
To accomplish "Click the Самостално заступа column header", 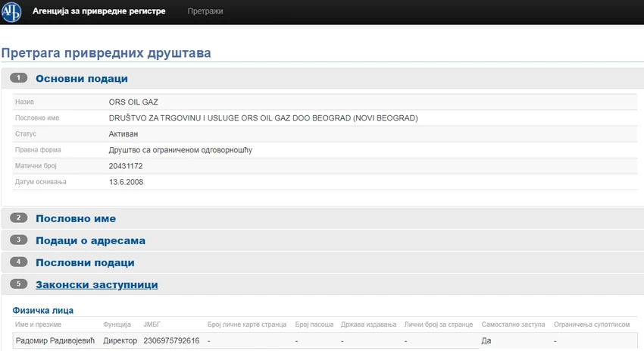I will tap(513, 324).
